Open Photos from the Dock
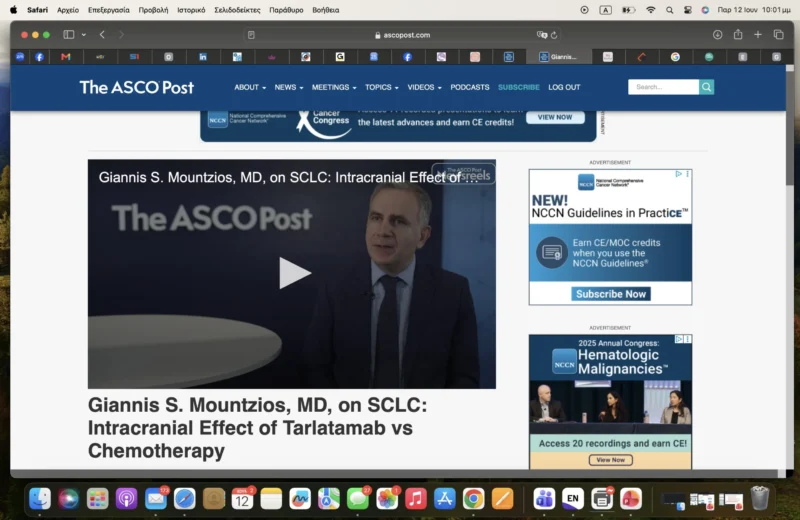800x520 pixels. 387,499
